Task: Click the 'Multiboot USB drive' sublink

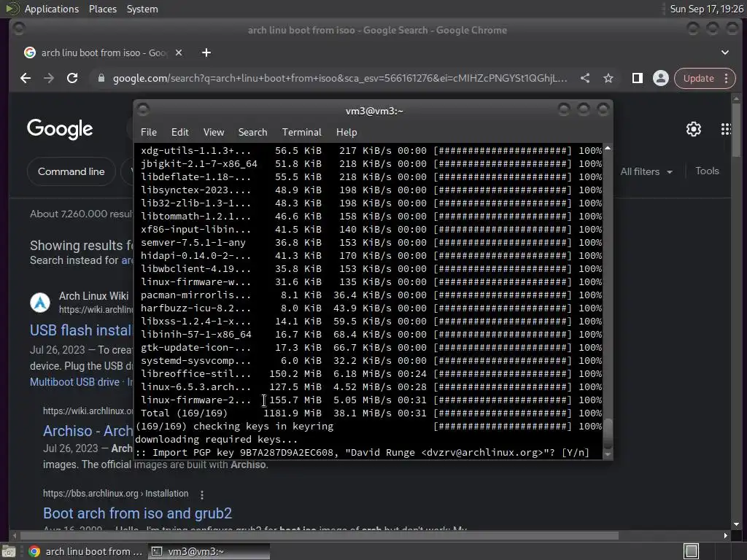Action: 74,382
